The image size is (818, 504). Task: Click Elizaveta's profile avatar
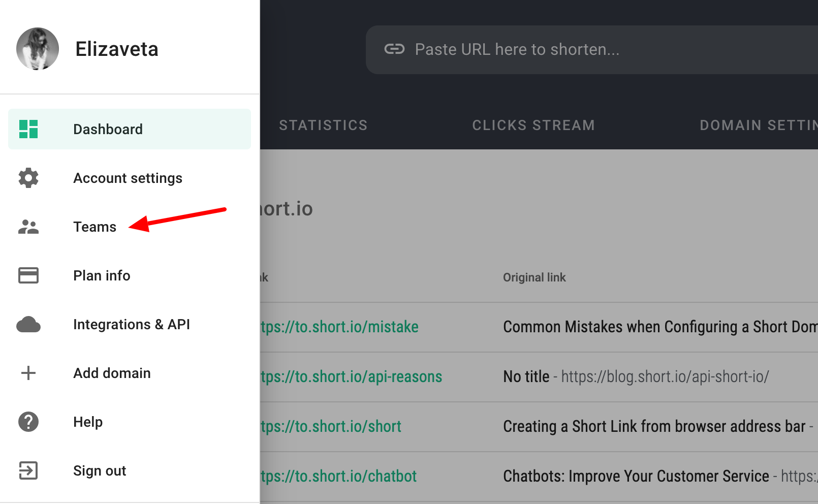coord(38,49)
